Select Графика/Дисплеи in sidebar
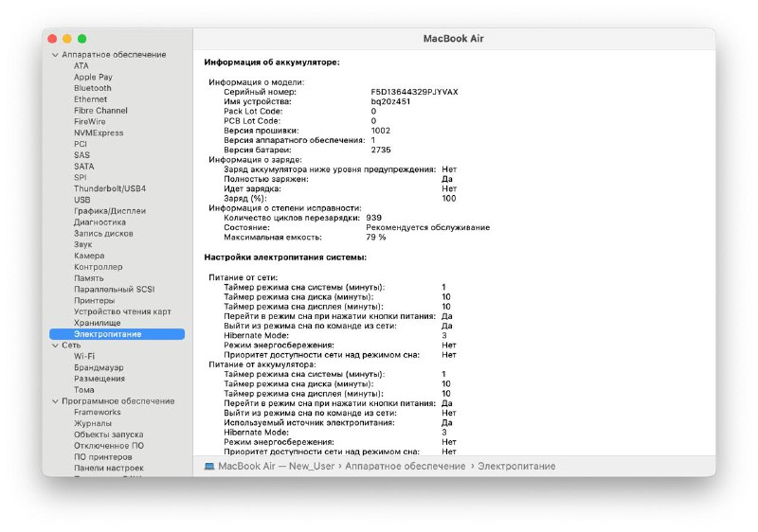This screenshot has width=758, height=532. click(x=110, y=211)
